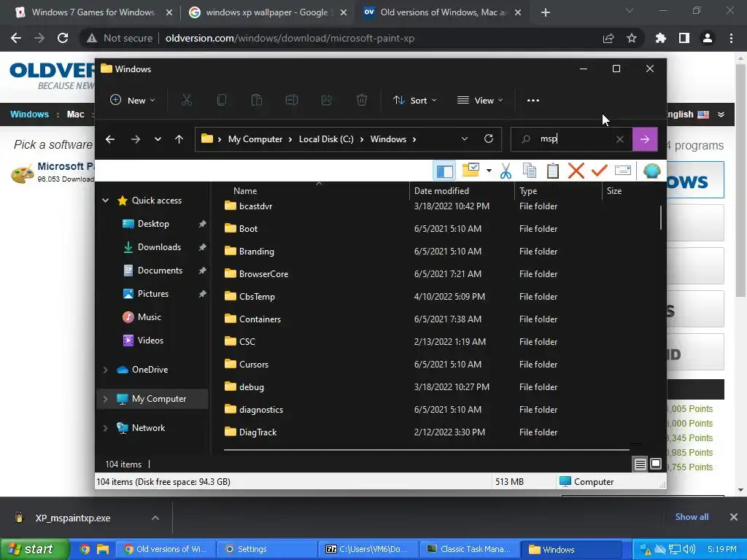
Task: Open Chrome extensions puzzle icon
Action: pos(661,38)
